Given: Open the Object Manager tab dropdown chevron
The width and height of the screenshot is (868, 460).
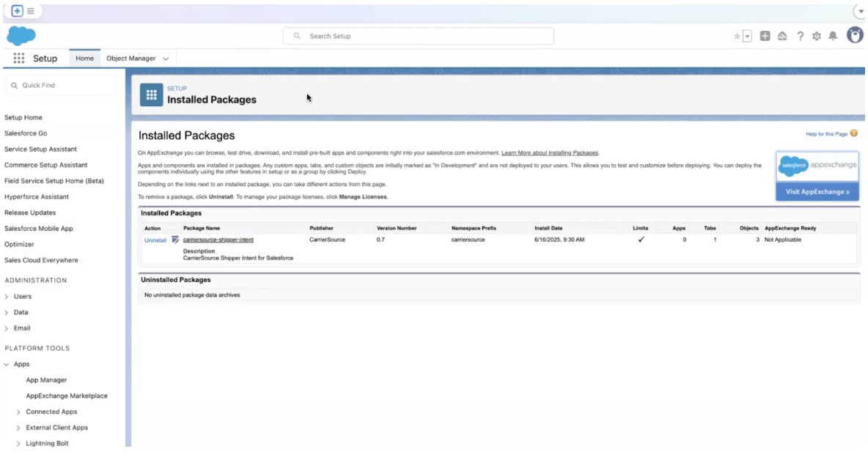Looking at the screenshot, I should click(x=166, y=59).
